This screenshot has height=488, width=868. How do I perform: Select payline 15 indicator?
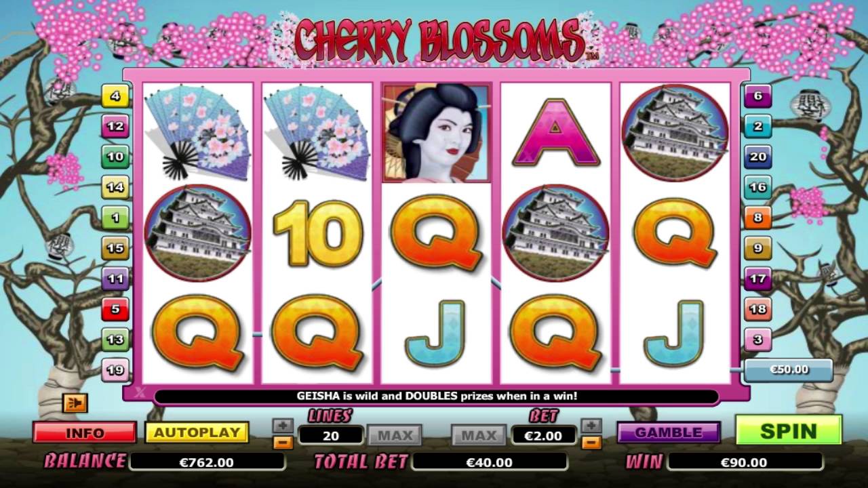point(115,248)
